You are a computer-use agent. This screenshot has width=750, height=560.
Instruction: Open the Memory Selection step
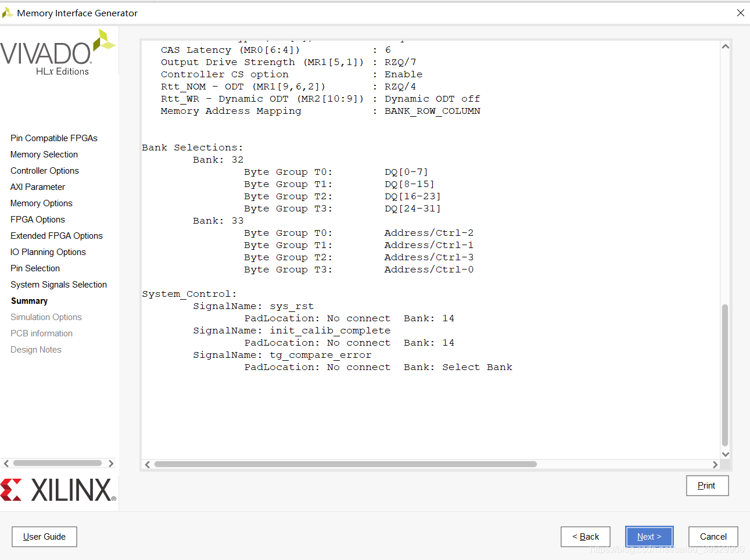point(44,155)
